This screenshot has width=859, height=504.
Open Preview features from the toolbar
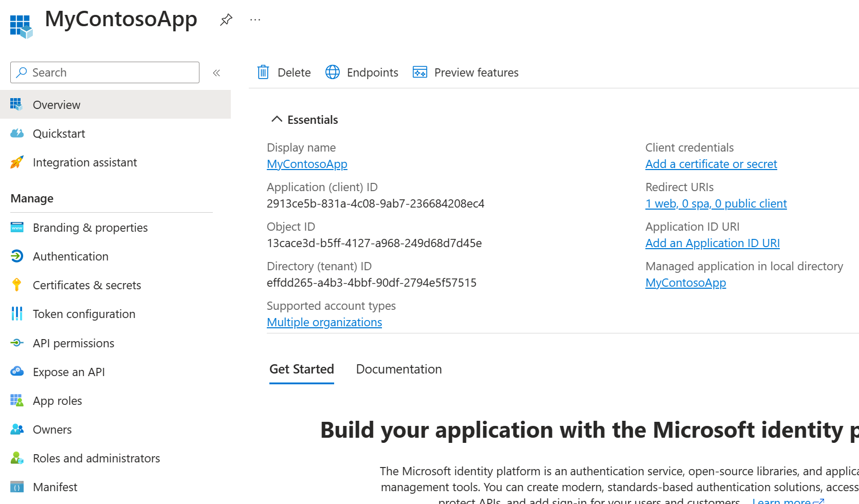(x=419, y=72)
